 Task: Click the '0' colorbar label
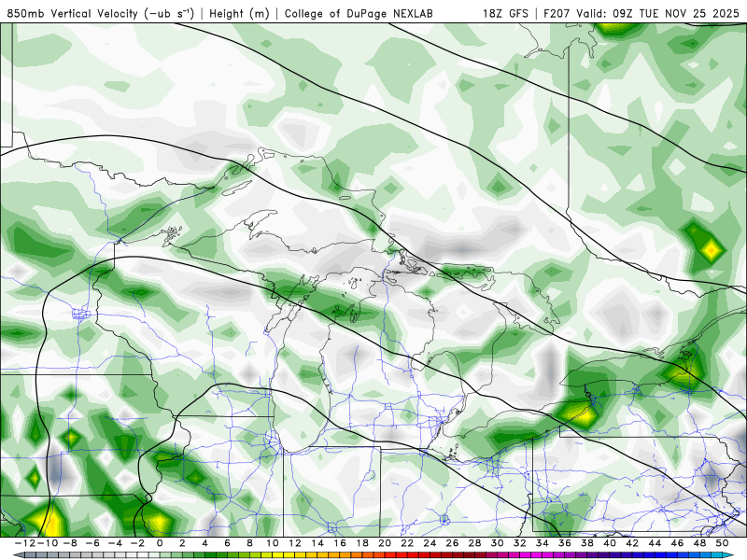point(160,543)
